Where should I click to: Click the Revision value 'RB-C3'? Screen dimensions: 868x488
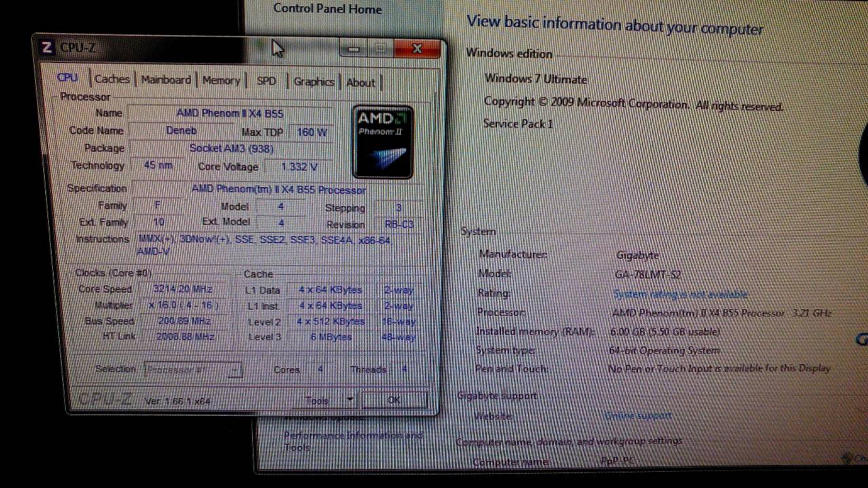point(399,224)
